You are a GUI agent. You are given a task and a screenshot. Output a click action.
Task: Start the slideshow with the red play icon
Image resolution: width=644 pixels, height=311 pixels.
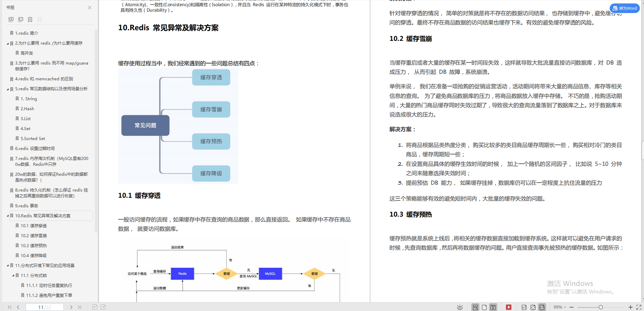(x=509, y=307)
